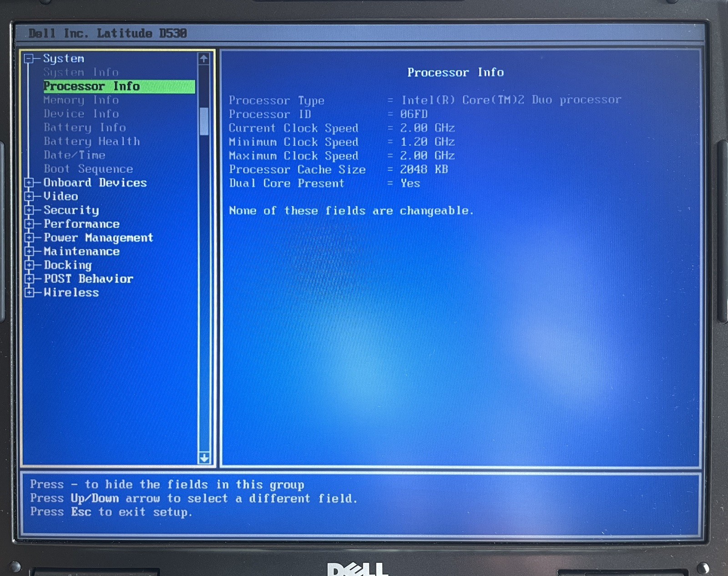Click the scroll down arrow in tree panel
This screenshot has width=728, height=576.
[204, 458]
